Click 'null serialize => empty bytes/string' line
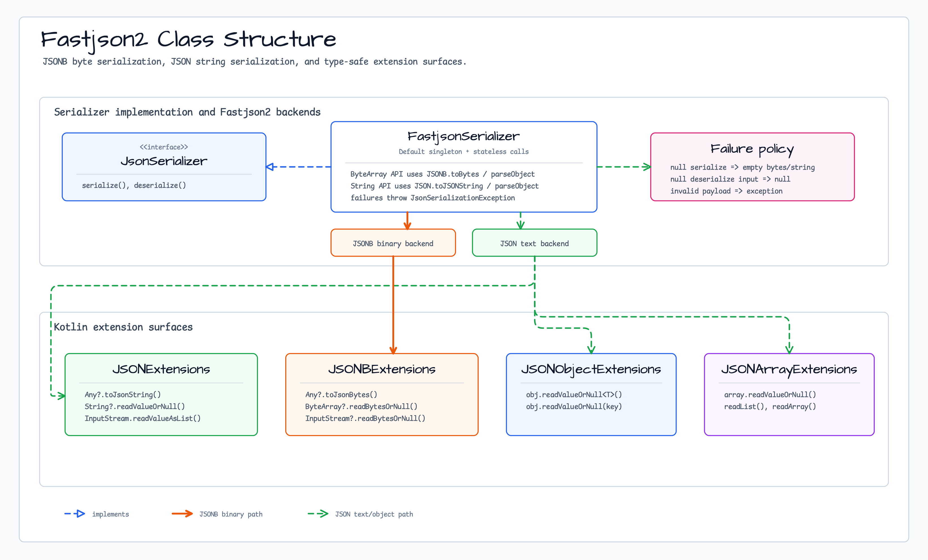The image size is (928, 560). pos(742,168)
